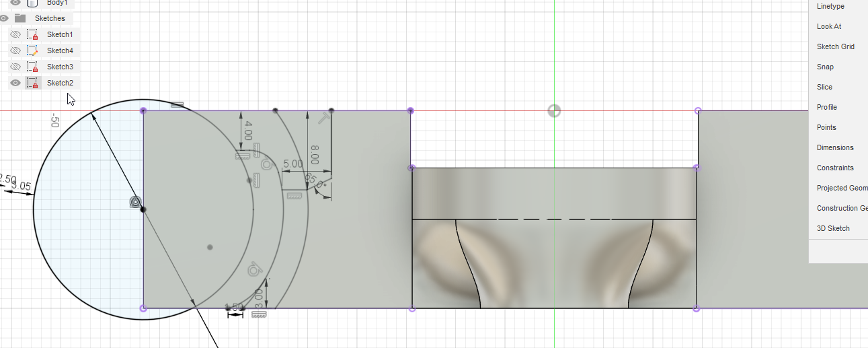Select the Sketch1 browser item

pyautogui.click(x=60, y=34)
